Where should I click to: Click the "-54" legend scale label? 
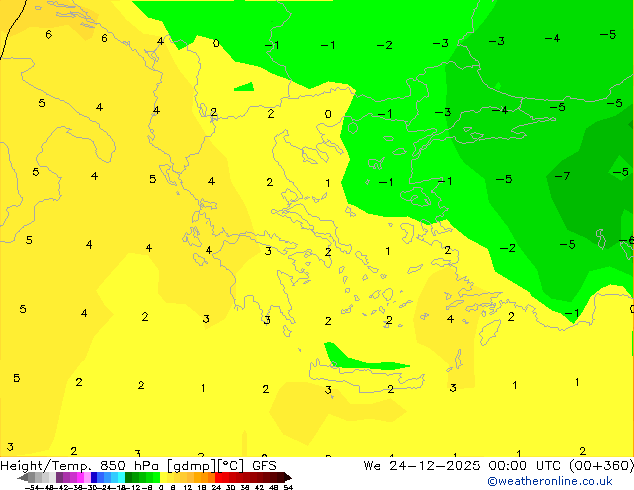[x=32, y=487]
